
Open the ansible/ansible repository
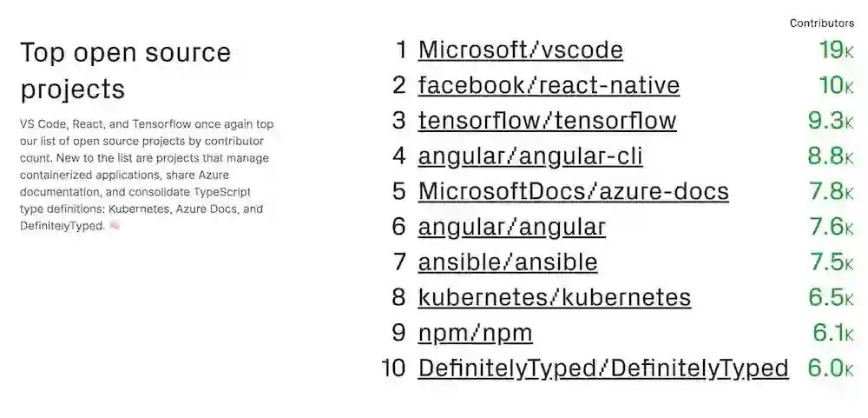pos(508,262)
